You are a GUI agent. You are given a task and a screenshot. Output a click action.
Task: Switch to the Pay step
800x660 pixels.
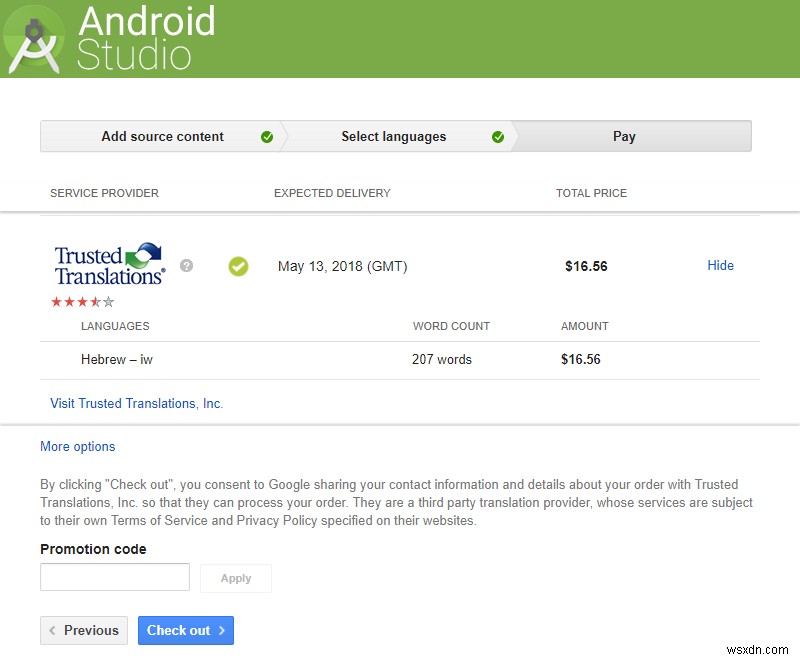(625, 136)
